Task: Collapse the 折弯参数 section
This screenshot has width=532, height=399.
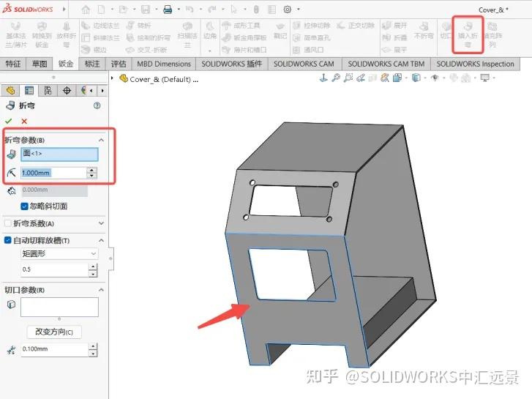Action: click(x=101, y=140)
